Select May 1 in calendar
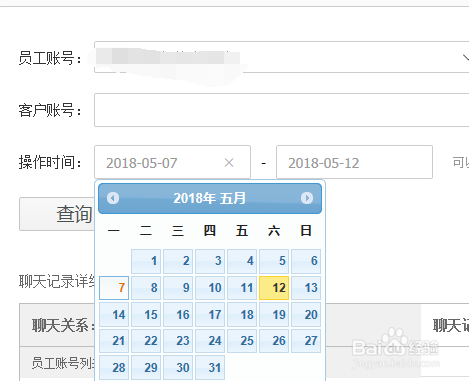 pyautogui.click(x=146, y=261)
